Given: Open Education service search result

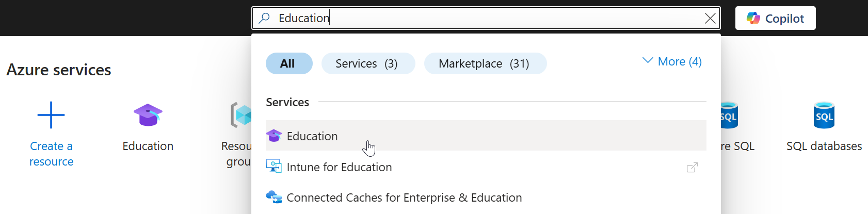Looking at the screenshot, I should tap(312, 136).
